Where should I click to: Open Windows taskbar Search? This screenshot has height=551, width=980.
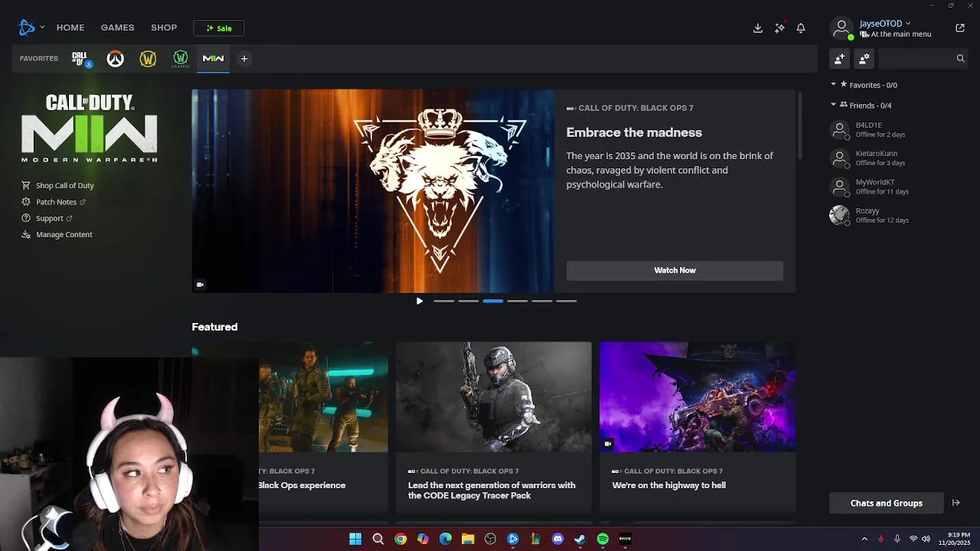pyautogui.click(x=377, y=539)
